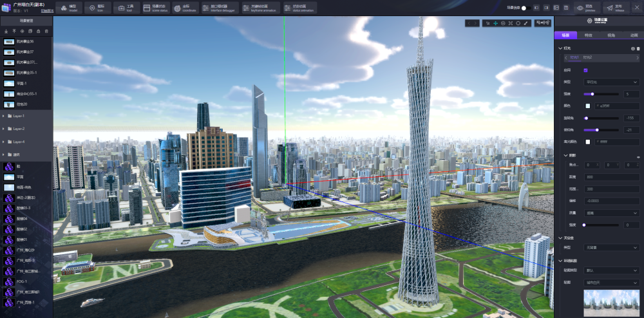Uncheck the light enable checkbox
This screenshot has width=644, height=318.
point(585,70)
